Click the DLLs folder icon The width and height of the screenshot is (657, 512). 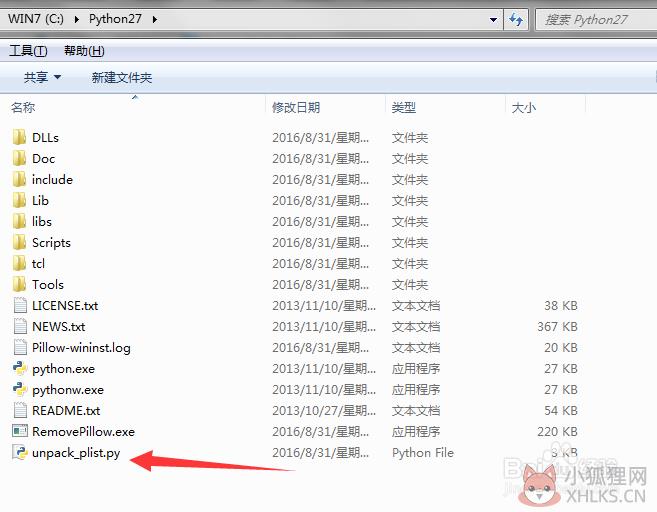tap(19, 137)
